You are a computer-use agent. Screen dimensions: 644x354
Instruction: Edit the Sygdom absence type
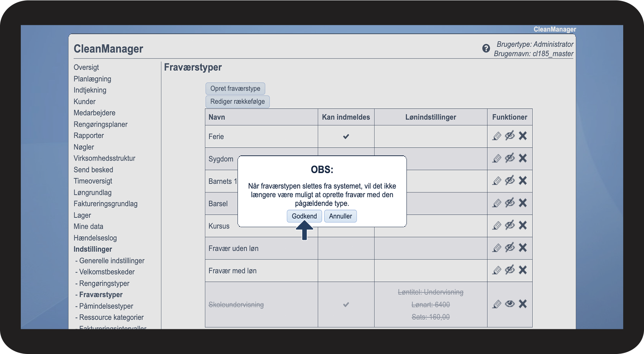click(497, 158)
